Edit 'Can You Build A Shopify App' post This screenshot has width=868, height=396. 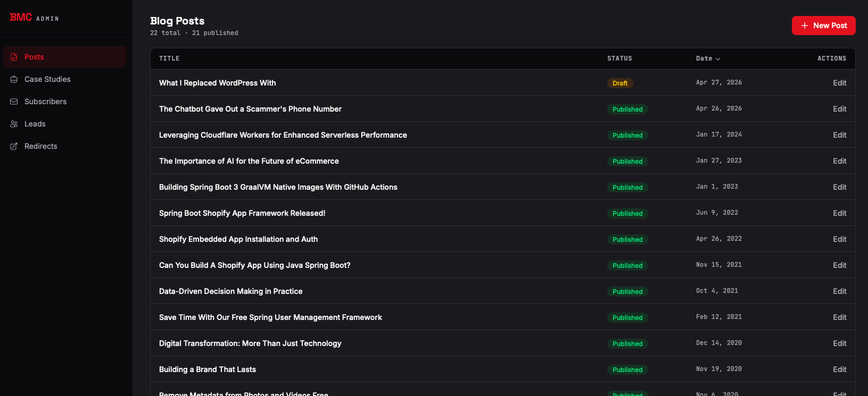839,265
